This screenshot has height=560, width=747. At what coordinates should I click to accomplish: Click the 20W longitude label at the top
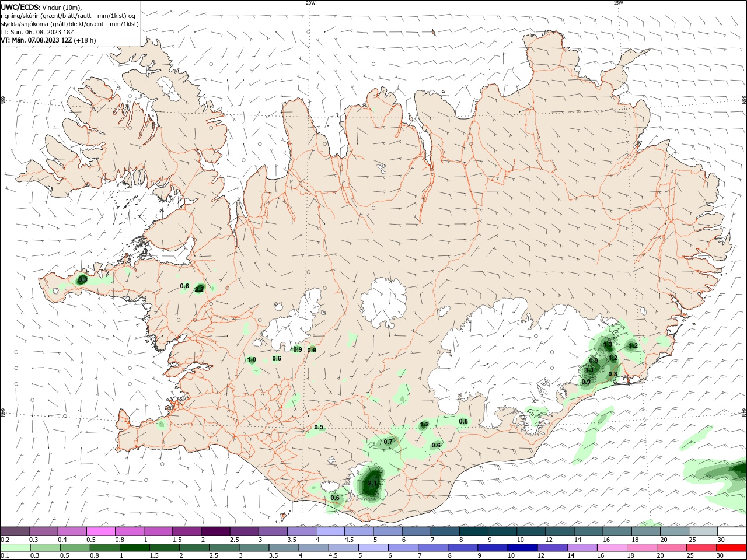point(310,3)
